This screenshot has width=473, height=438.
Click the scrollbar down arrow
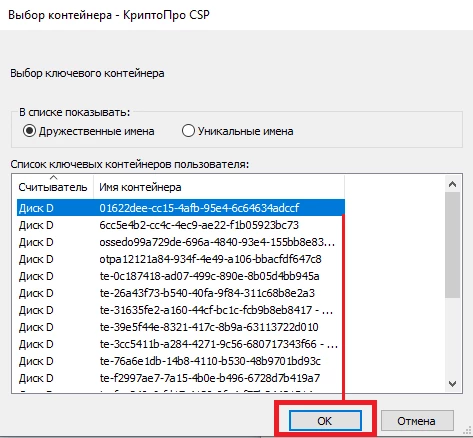point(453,384)
